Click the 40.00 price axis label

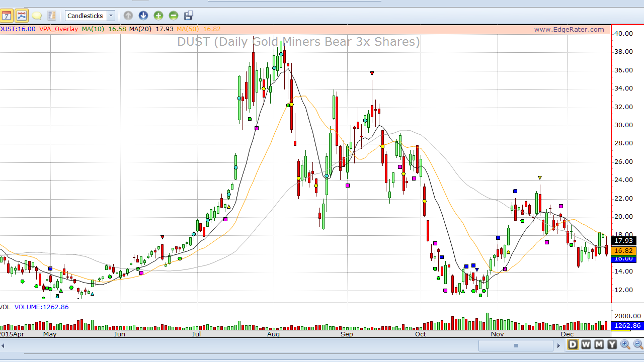coord(623,34)
